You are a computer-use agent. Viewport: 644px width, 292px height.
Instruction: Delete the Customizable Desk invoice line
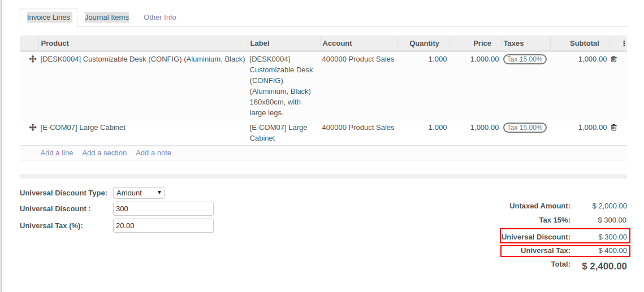tap(613, 59)
